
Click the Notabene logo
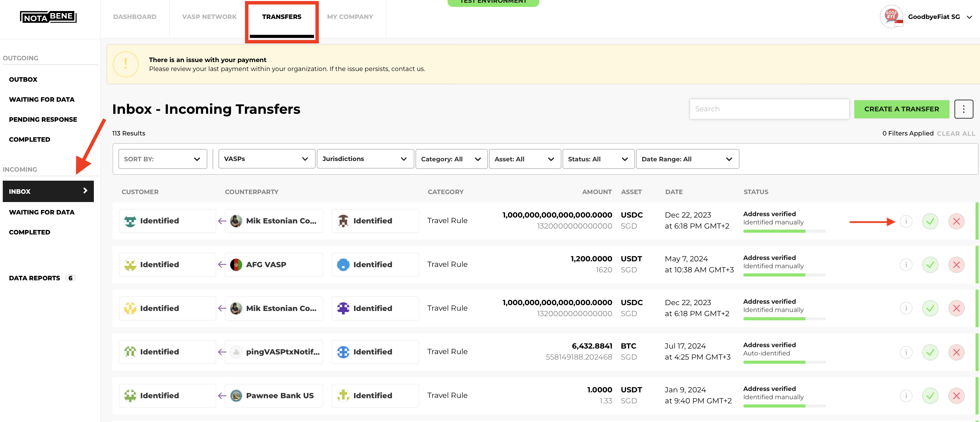tap(48, 17)
